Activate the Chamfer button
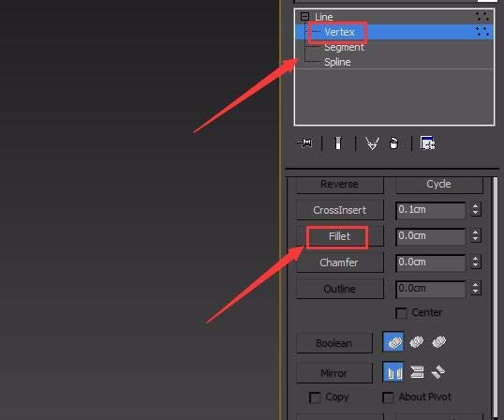Viewport: 504px width, 420px height. 339,262
